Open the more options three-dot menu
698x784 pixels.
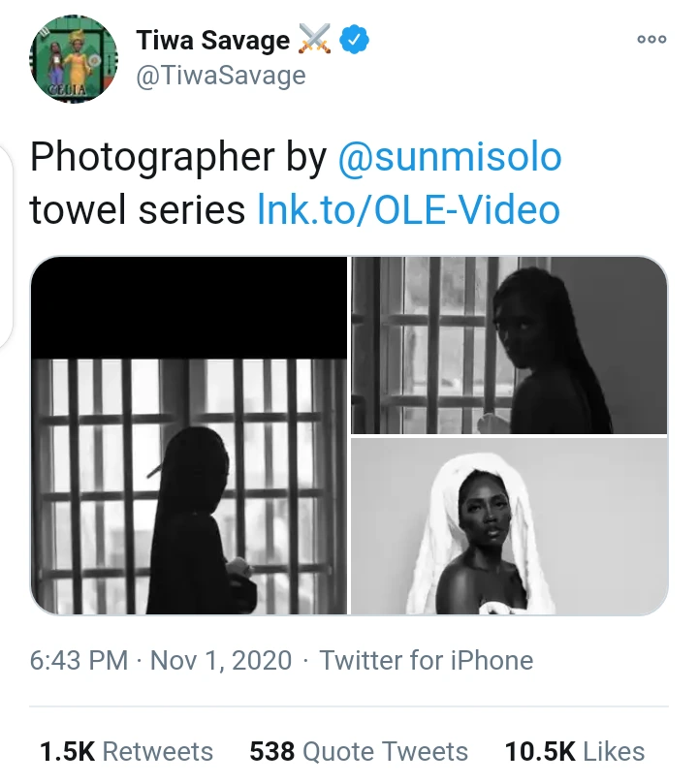650,40
